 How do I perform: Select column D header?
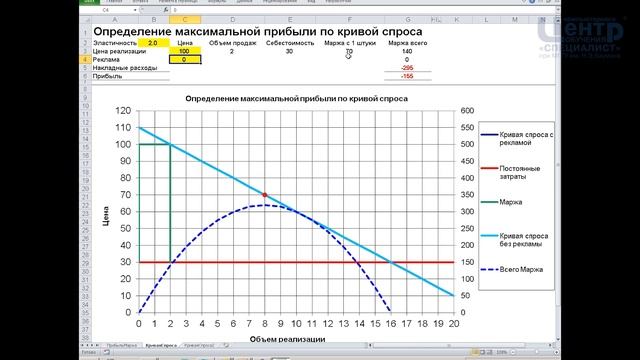[x=232, y=20]
